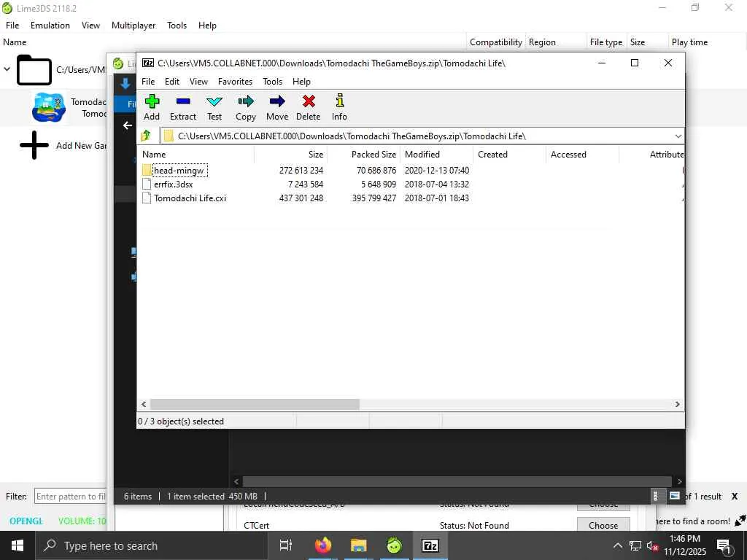
Task: Open 7-Zip View menu
Action: pos(198,82)
